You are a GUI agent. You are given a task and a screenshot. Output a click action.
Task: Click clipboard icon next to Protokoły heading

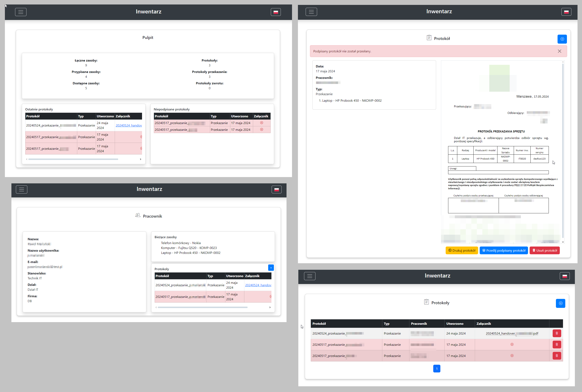point(427,302)
